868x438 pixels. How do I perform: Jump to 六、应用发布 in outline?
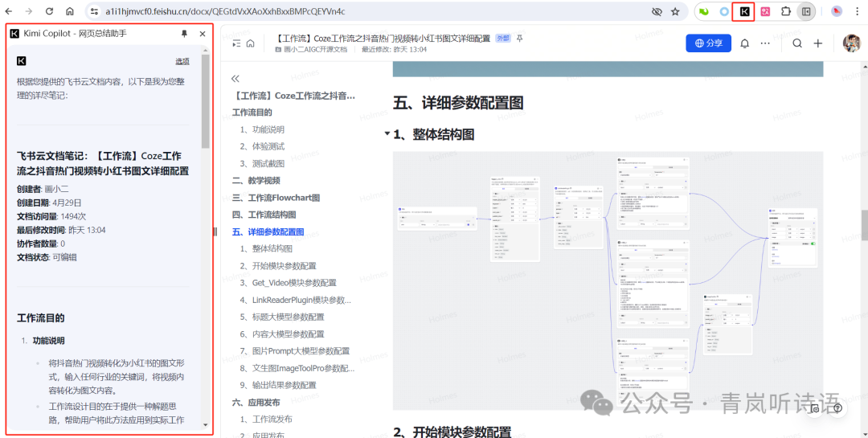[x=256, y=402]
